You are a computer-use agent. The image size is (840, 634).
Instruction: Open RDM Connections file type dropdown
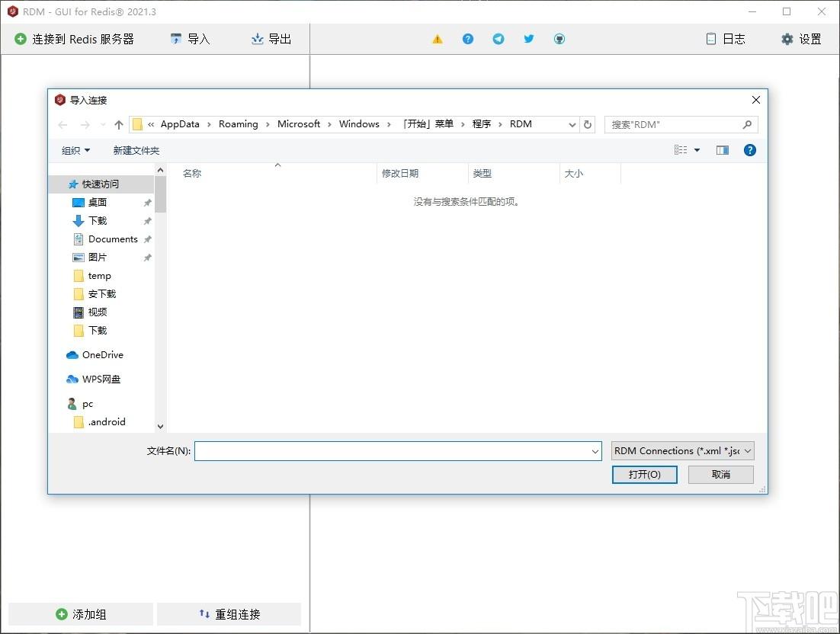coord(682,451)
